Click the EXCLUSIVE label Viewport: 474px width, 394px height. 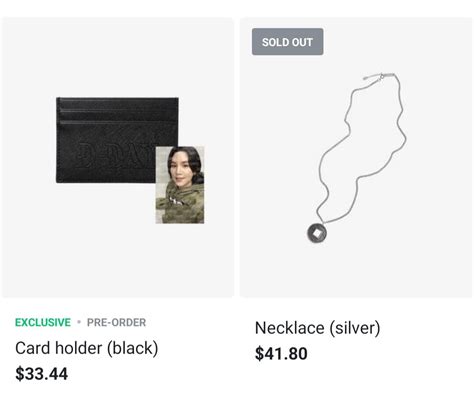pyautogui.click(x=43, y=322)
